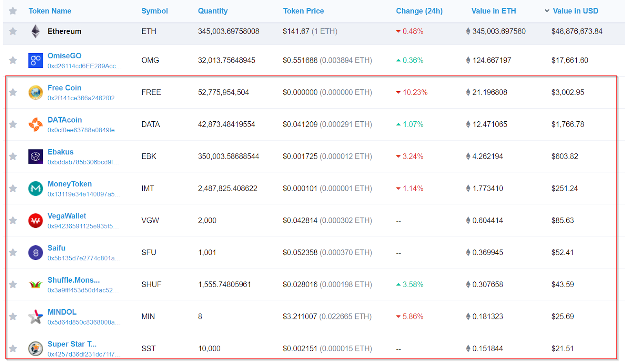
Task: Sort by Value in USD header
Action: point(576,11)
